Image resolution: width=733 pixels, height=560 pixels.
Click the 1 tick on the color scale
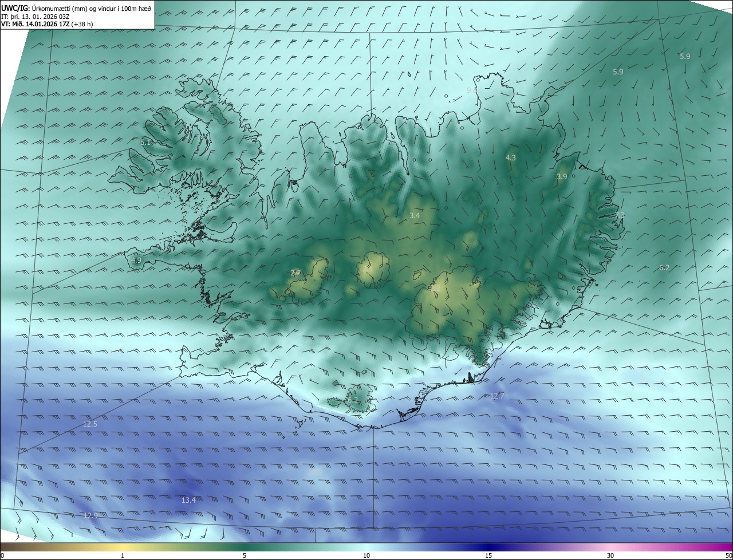123,555
